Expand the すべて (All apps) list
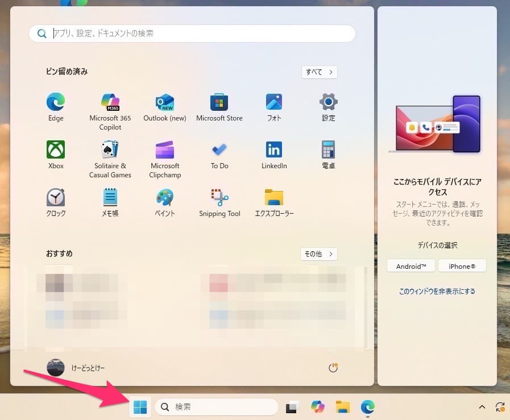510x420 pixels. coord(319,72)
